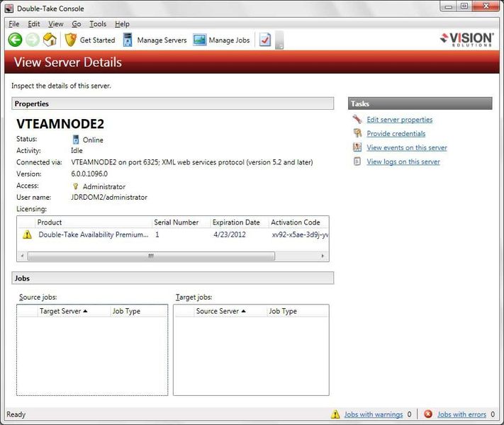The height and width of the screenshot is (425, 504).
Task: Click the Manage Jobs monitor icon
Action: click(x=200, y=40)
